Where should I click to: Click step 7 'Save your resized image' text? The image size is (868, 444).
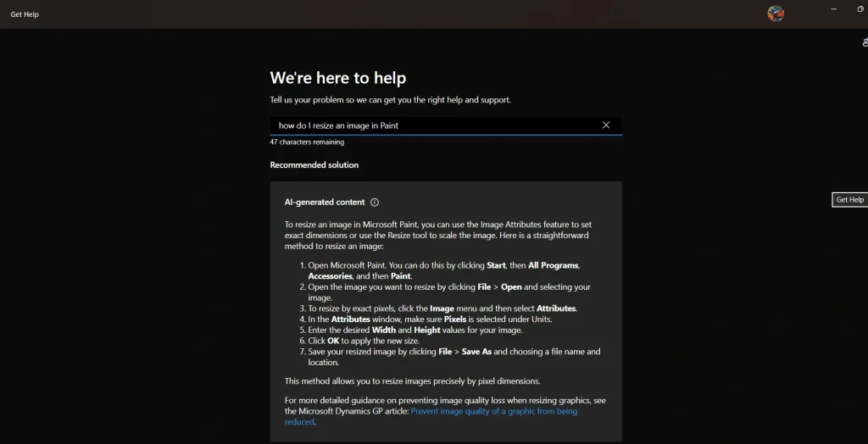click(454, 357)
